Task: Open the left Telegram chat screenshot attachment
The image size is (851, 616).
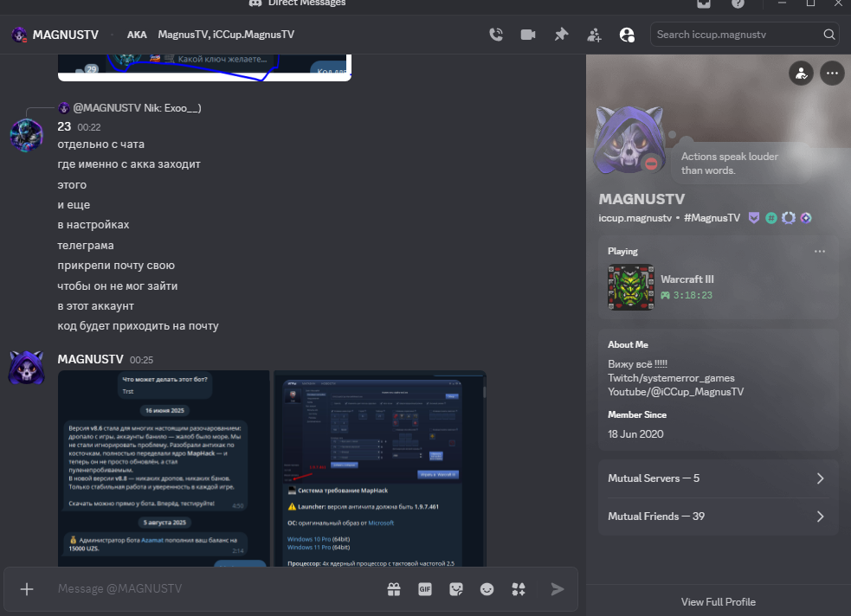Action: 164,469
